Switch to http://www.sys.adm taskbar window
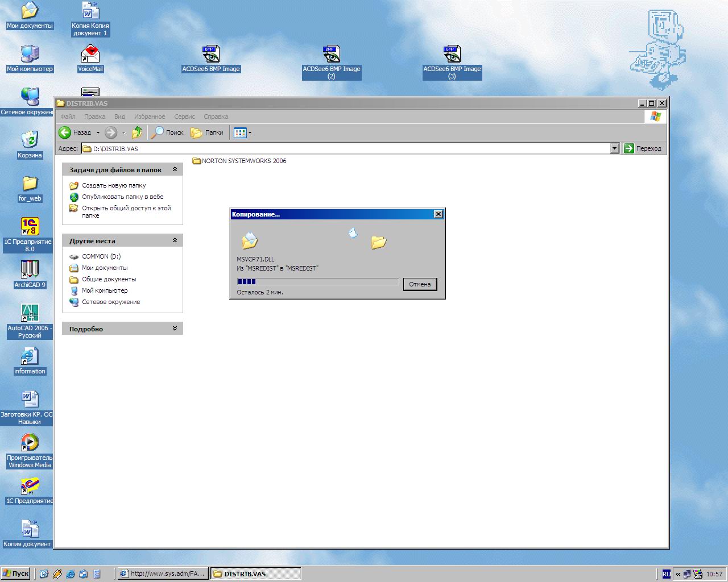The width and height of the screenshot is (728, 582). (162, 573)
